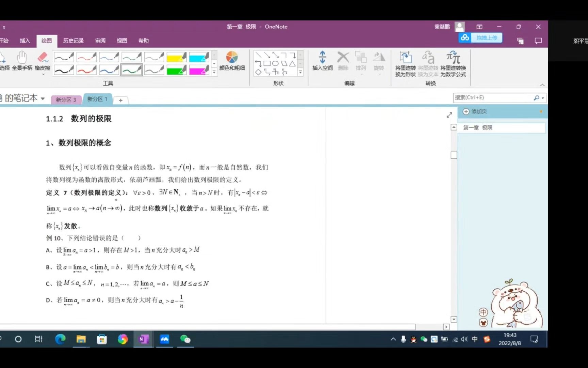The width and height of the screenshot is (588, 368).
Task: Switch to the 历史记录 ribbon tab
Action: click(73, 41)
